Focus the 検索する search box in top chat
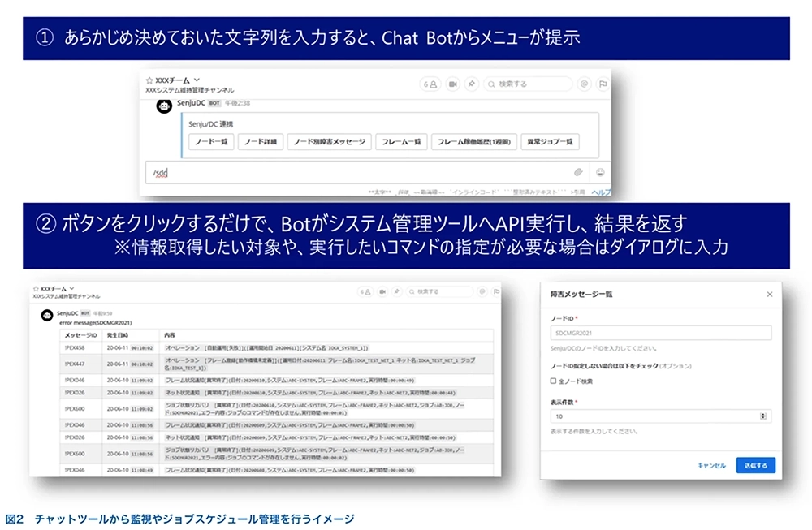The width and height of the screenshot is (812, 530). click(x=528, y=84)
